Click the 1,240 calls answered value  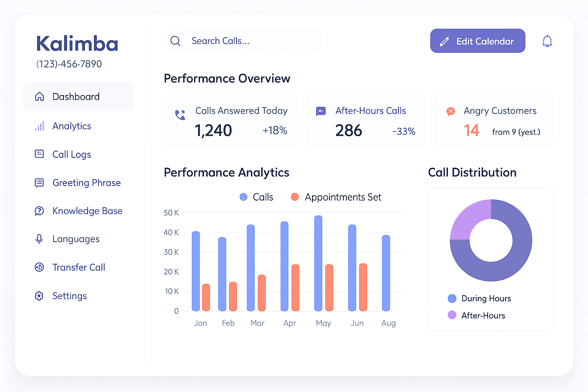click(213, 131)
